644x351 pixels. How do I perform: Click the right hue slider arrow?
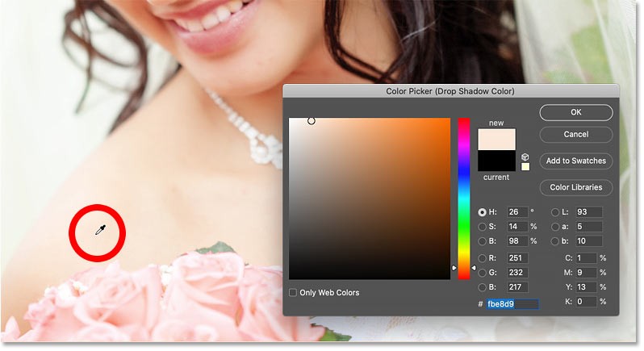474,268
